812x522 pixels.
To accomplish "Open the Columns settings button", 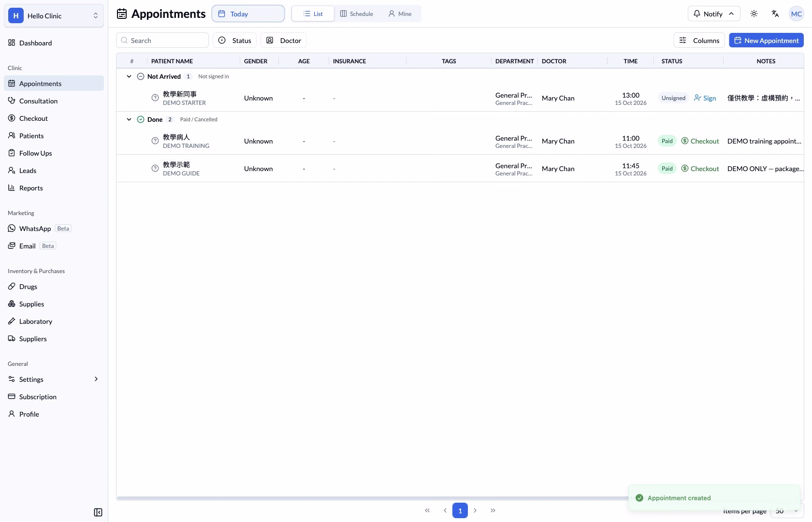I will 699,41.
